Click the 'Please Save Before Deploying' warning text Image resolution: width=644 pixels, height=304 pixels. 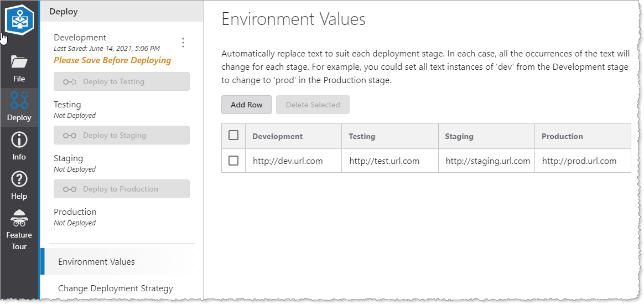click(x=112, y=60)
